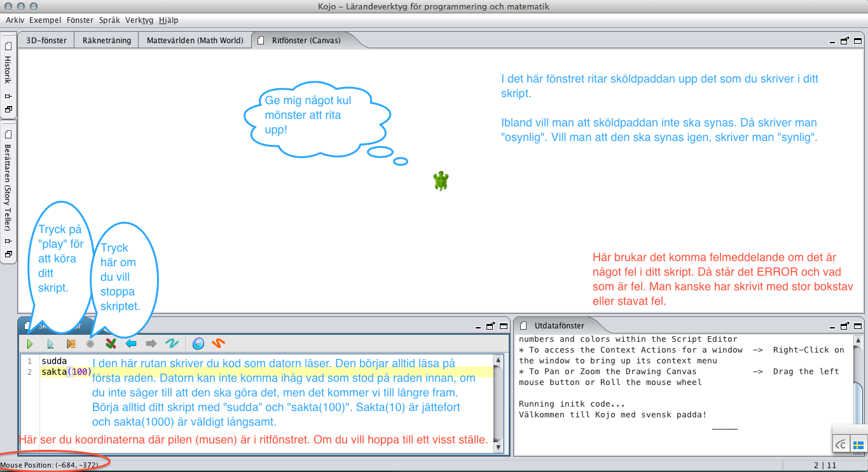Click the icon left of the Swedish flag
Viewport: 868px width, 472px height.
point(841,445)
